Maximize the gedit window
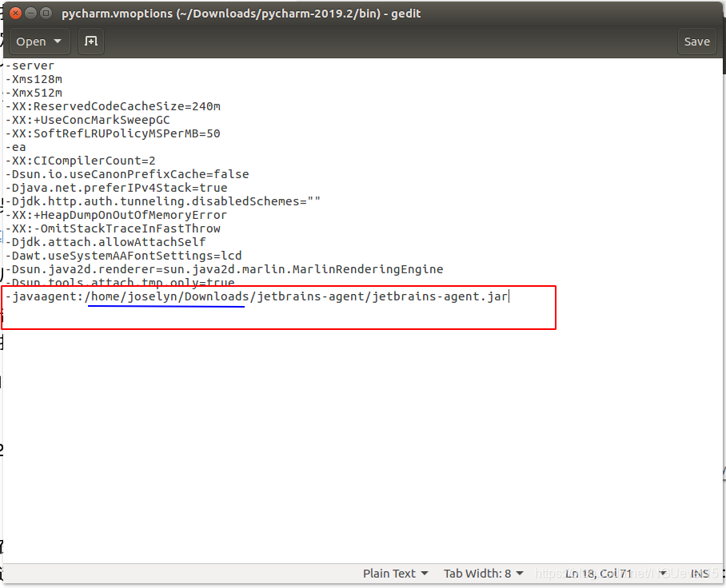 point(46,13)
